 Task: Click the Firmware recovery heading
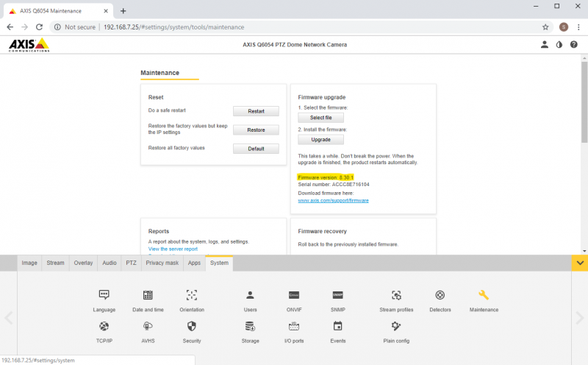(x=323, y=231)
